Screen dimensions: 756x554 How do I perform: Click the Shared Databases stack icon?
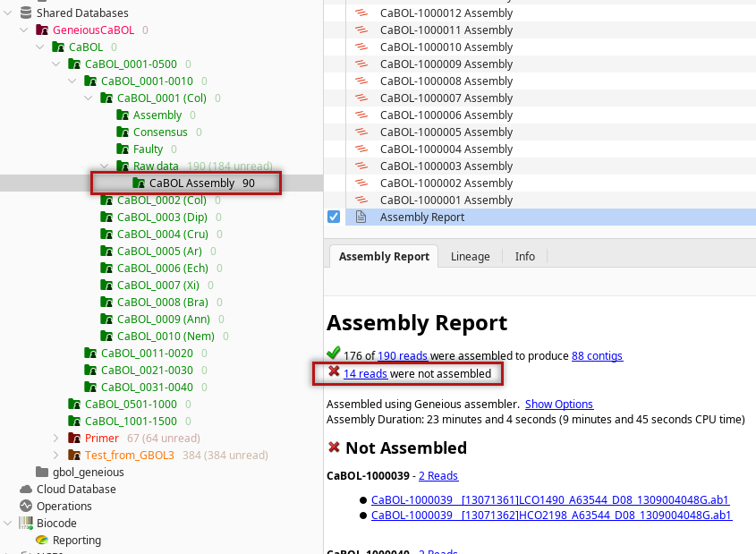(x=25, y=13)
